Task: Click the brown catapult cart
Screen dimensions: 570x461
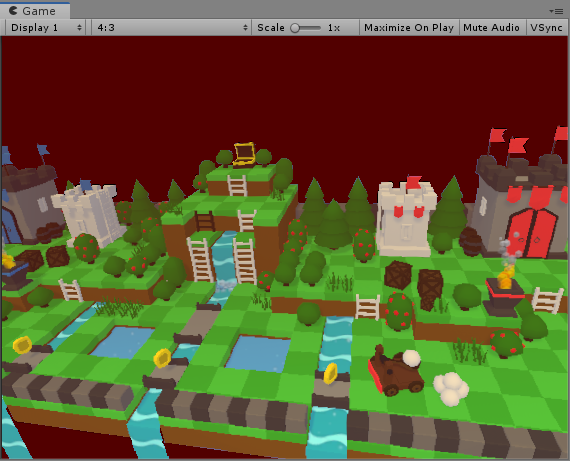Action: [396, 371]
